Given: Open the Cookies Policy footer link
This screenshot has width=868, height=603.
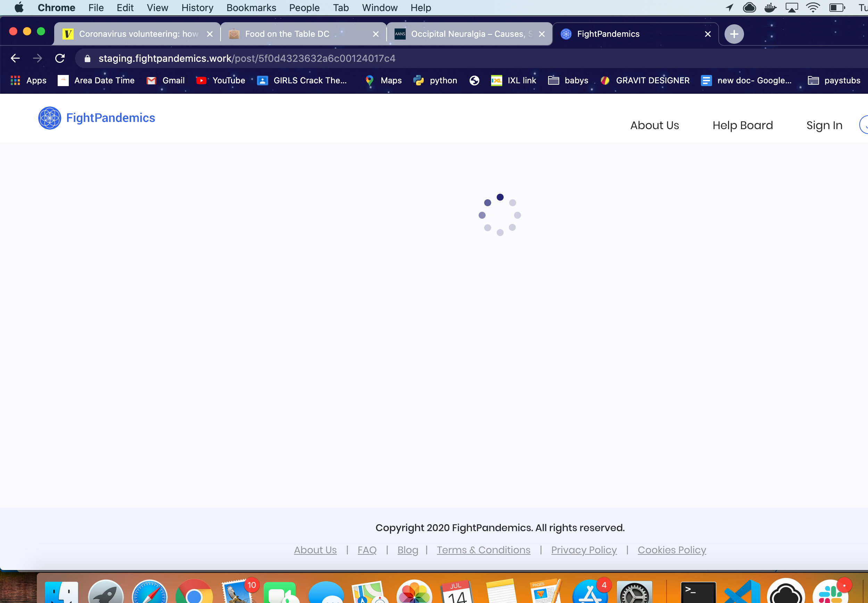Looking at the screenshot, I should (672, 550).
